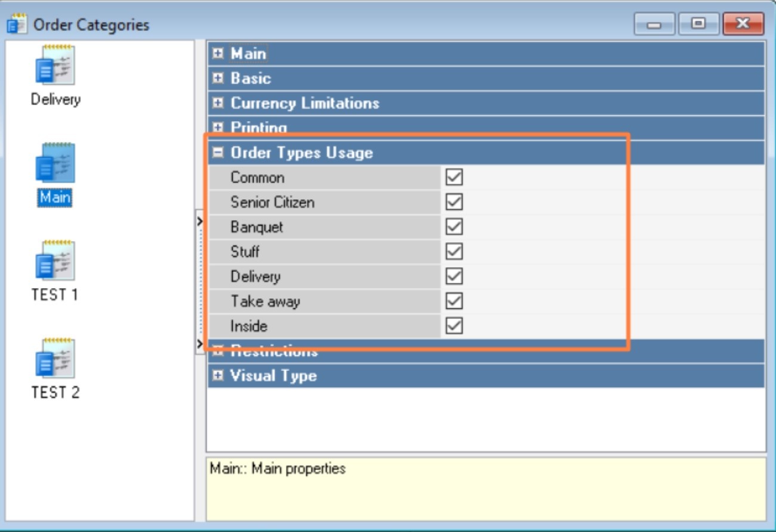
Task: Toggle the Take away checkbox
Action: (454, 301)
